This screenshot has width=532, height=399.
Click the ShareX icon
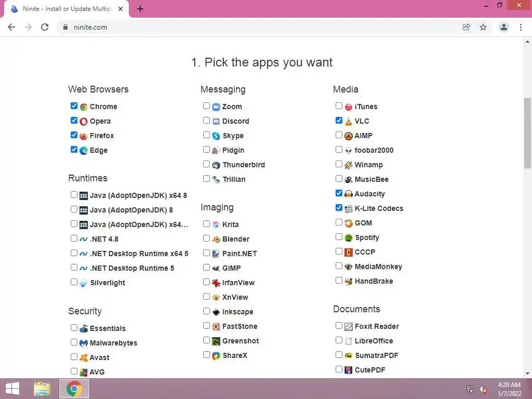216,355
